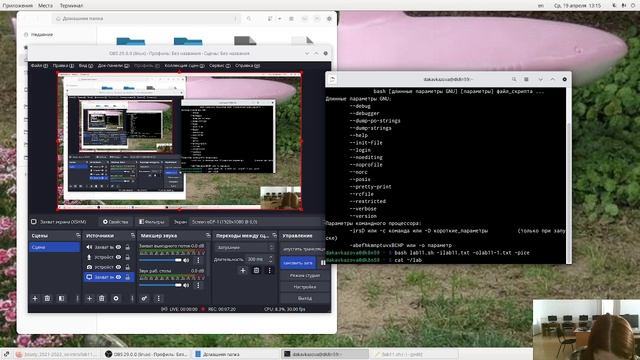The height and width of the screenshot is (360, 640).
Task: Open options dots for Захват выходного потока
Action: point(198,260)
